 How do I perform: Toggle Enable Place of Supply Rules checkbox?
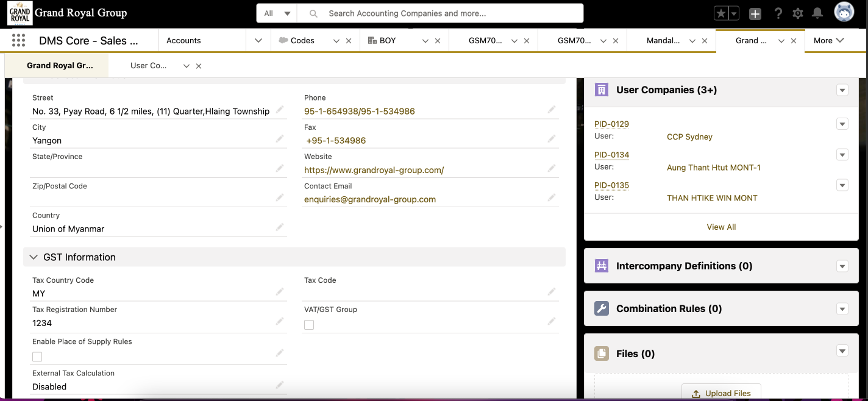click(37, 357)
